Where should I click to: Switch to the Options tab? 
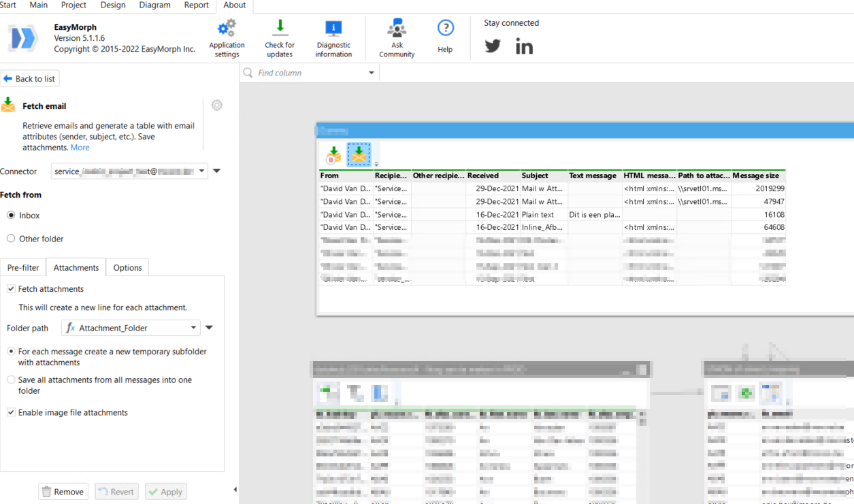127,267
